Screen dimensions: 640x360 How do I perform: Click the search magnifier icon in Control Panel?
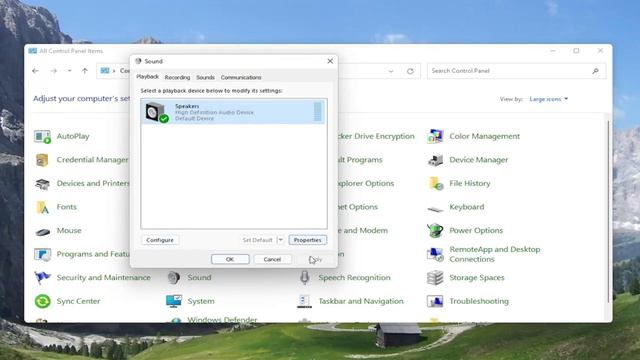click(x=595, y=71)
